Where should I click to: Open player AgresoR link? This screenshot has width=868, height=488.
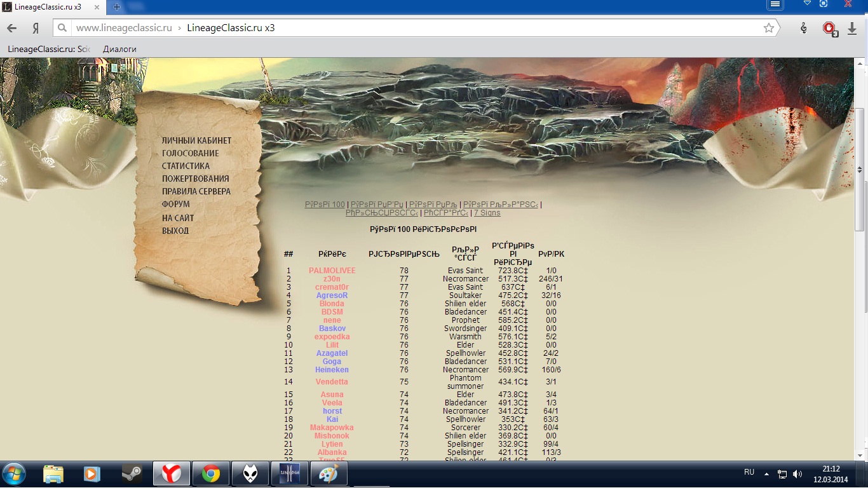click(332, 295)
